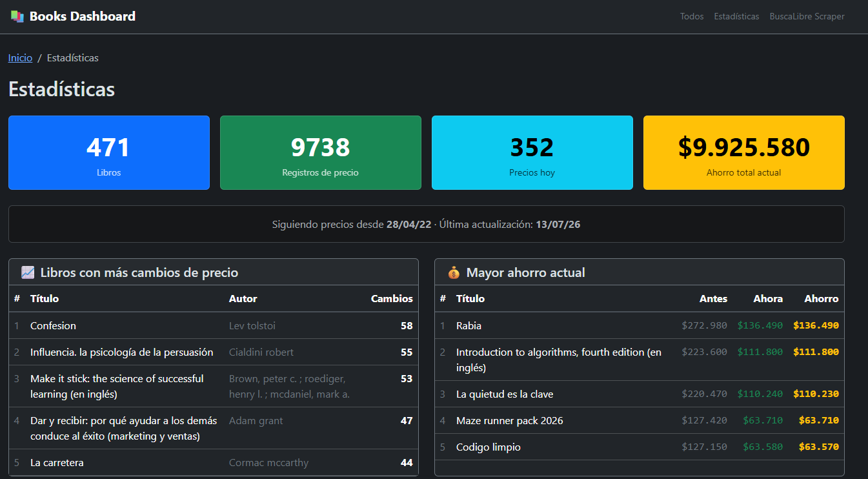This screenshot has width=868, height=479.
Task: Click the Estadísticas breadcrumb text
Action: (73, 58)
